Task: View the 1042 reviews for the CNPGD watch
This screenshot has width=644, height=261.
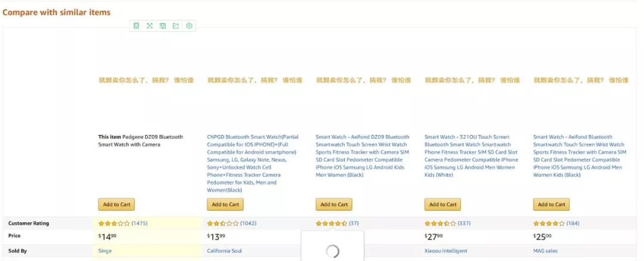Action: coord(248,223)
